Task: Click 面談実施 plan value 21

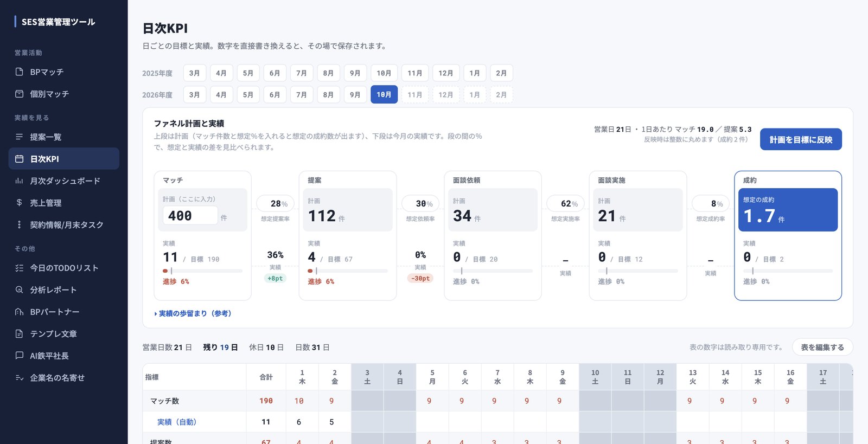Action: (607, 216)
